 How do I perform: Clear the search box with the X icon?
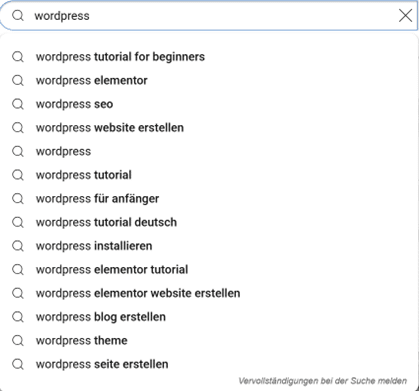click(405, 16)
